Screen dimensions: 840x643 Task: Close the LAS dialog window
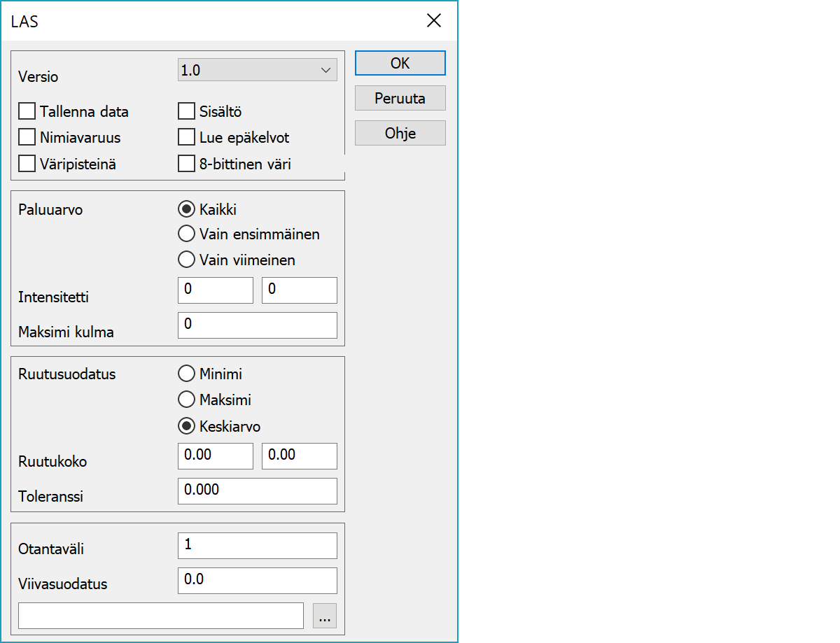(x=434, y=21)
